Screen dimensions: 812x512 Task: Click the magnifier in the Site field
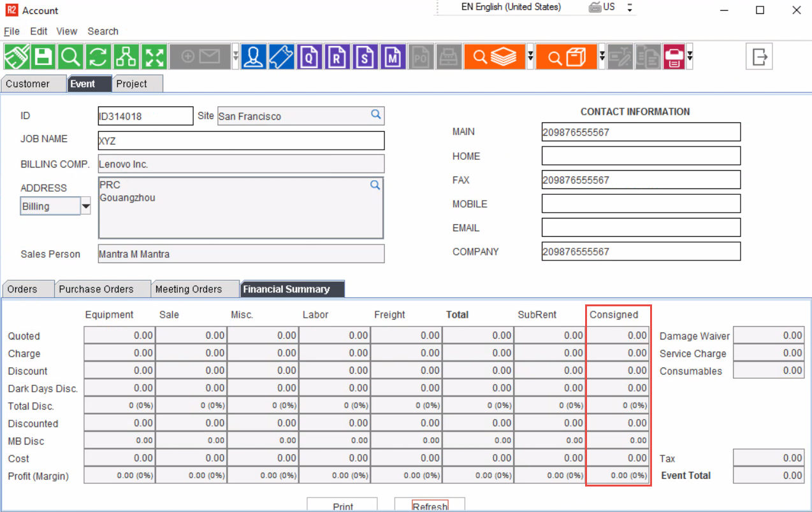coord(376,115)
